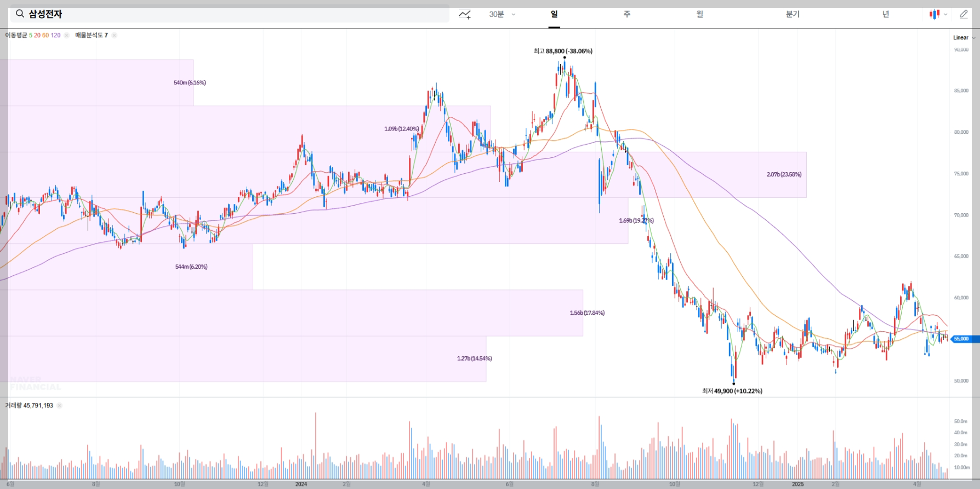Click the 1.09b (12.40%) volume profile label

[x=401, y=129]
